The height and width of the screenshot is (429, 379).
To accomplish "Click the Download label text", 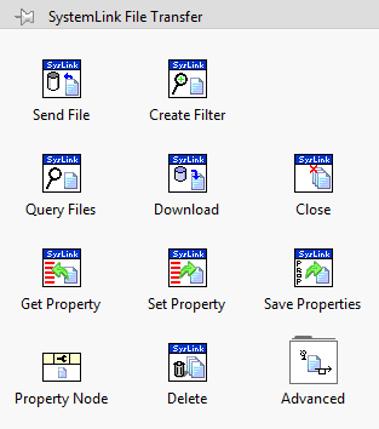I will pos(186,210).
